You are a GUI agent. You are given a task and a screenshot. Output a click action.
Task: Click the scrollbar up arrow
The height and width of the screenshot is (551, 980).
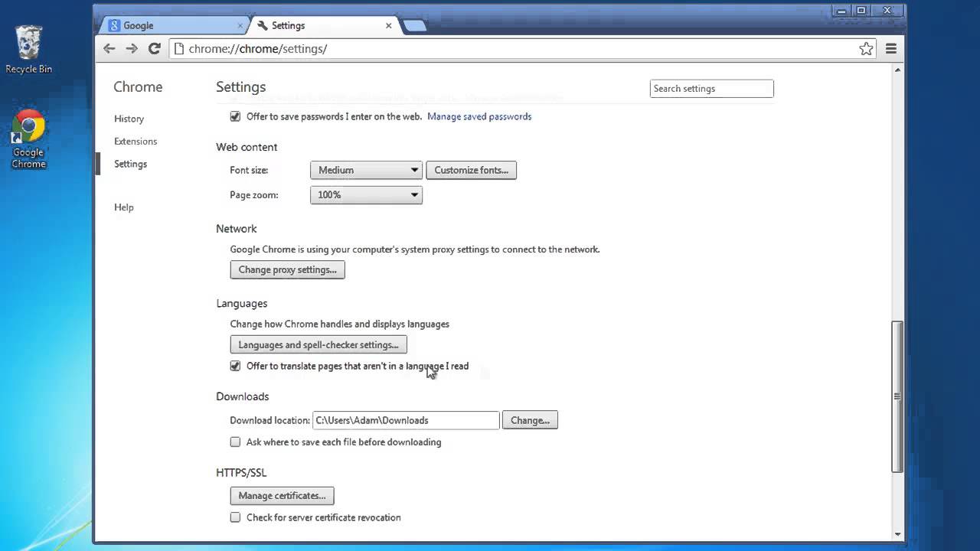pyautogui.click(x=897, y=70)
